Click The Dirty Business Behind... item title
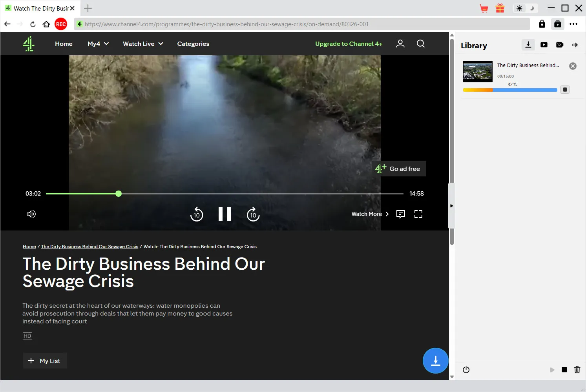 (x=528, y=65)
